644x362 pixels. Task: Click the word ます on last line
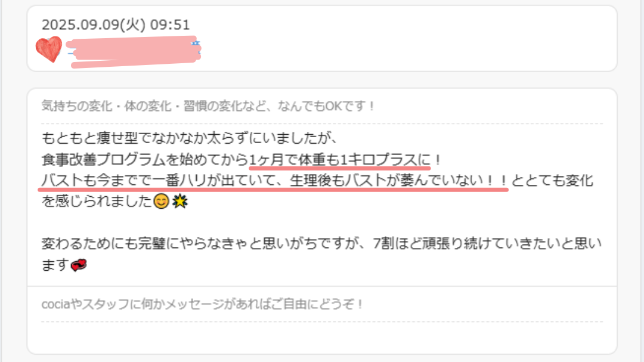(x=55, y=265)
